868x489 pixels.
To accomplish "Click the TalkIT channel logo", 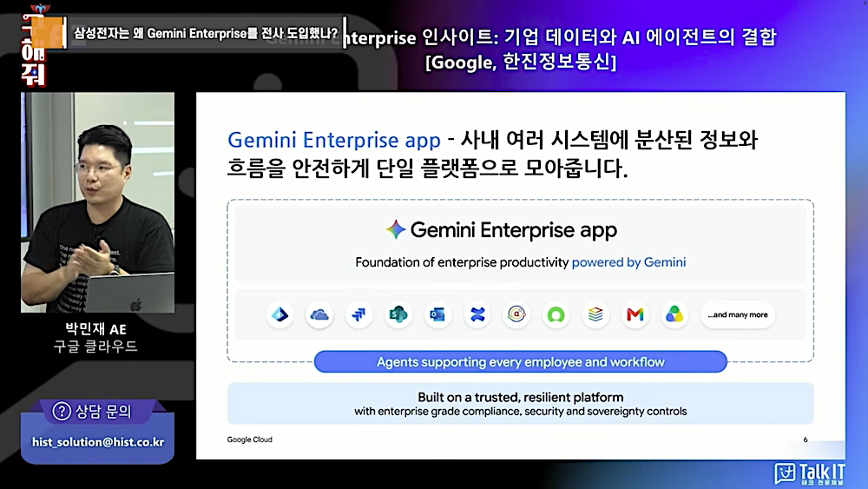I will [x=810, y=473].
